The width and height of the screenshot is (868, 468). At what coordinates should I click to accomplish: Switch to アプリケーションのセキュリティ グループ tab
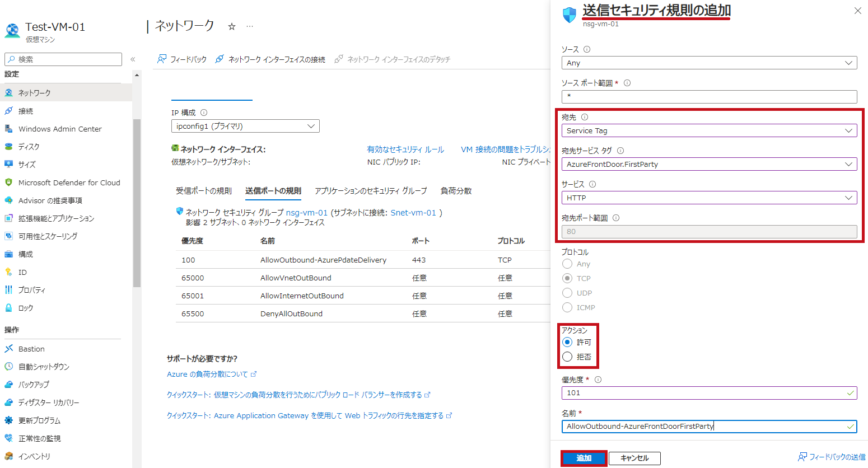[x=371, y=191]
